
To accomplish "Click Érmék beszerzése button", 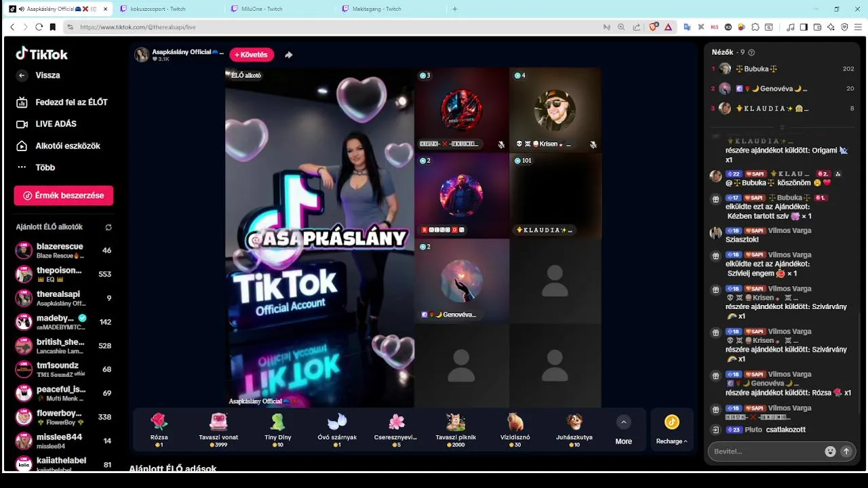I will 64,195.
